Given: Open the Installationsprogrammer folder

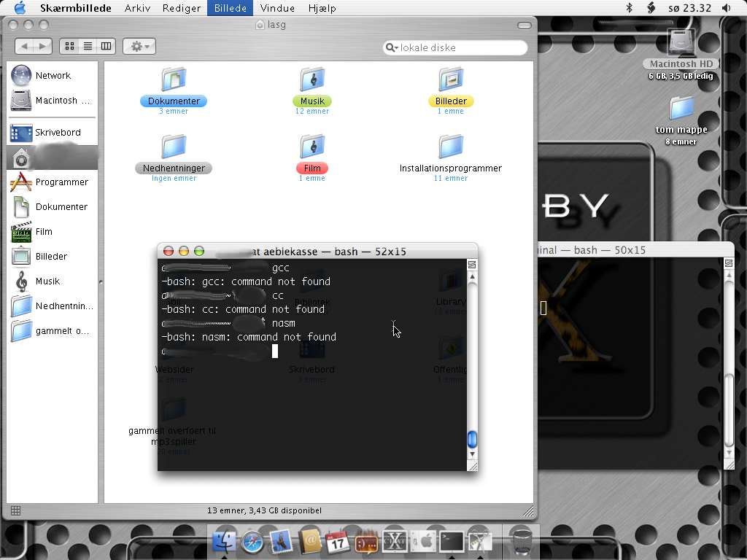Looking at the screenshot, I should pos(451,148).
